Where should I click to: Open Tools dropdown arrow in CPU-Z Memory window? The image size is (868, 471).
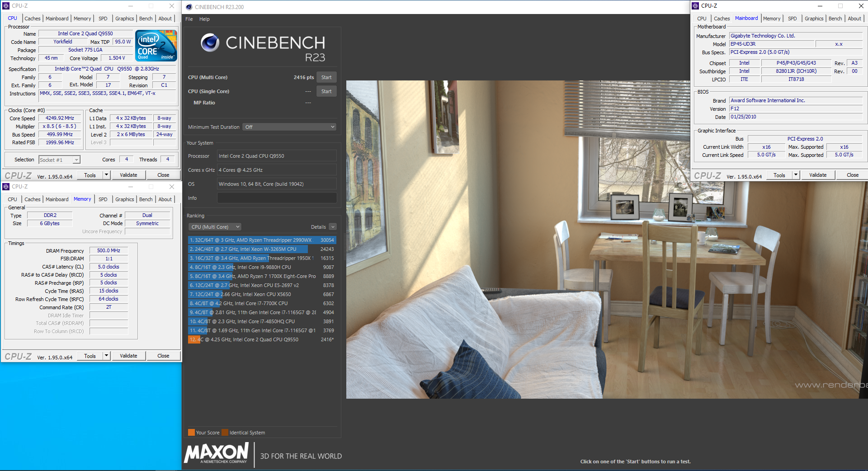(x=107, y=356)
